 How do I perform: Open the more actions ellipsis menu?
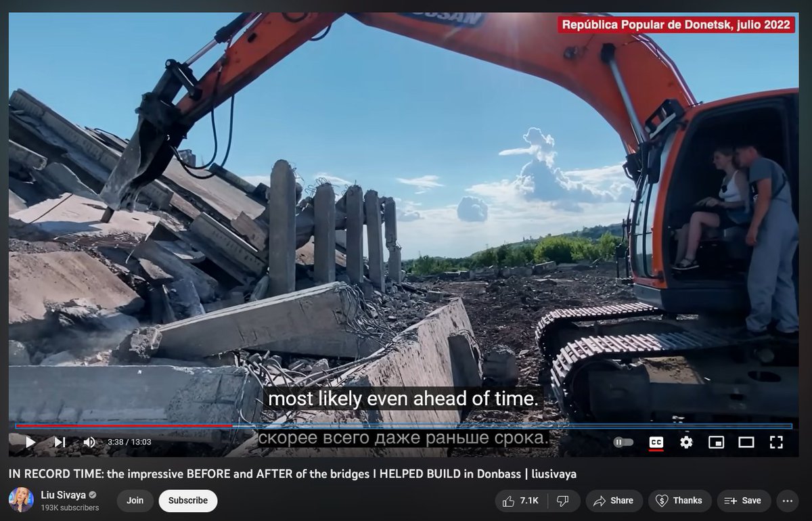click(x=787, y=501)
